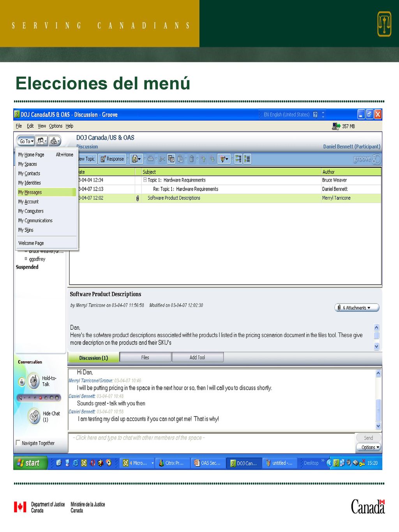Click the expand all topics icon
The image size is (399, 532).
click(x=238, y=159)
